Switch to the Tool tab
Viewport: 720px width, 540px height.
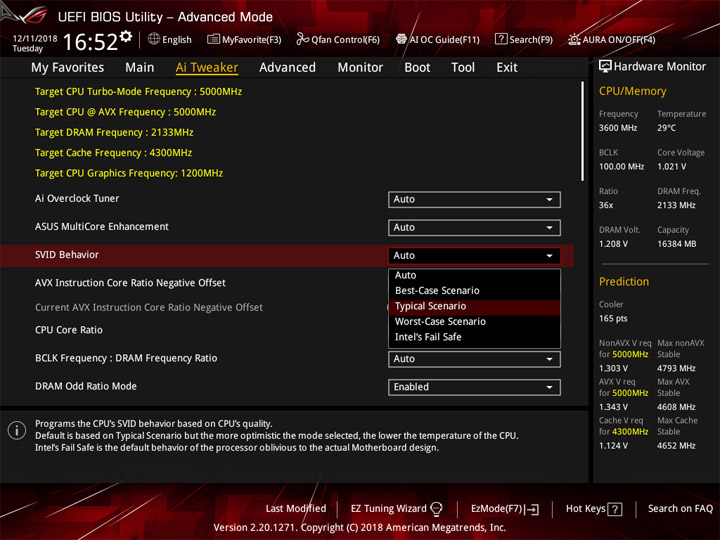point(463,68)
